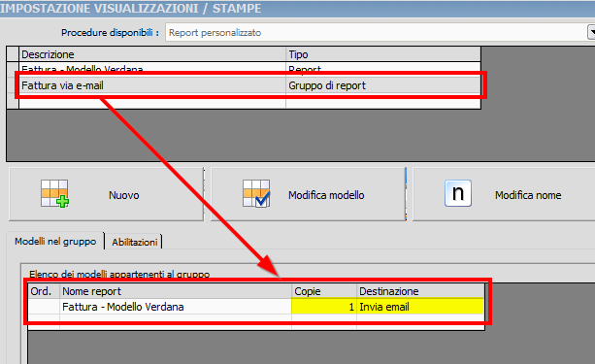Image resolution: width=595 pixels, height=364 pixels.
Task: Click the Modifica modello checkmark icon
Action: [256, 193]
